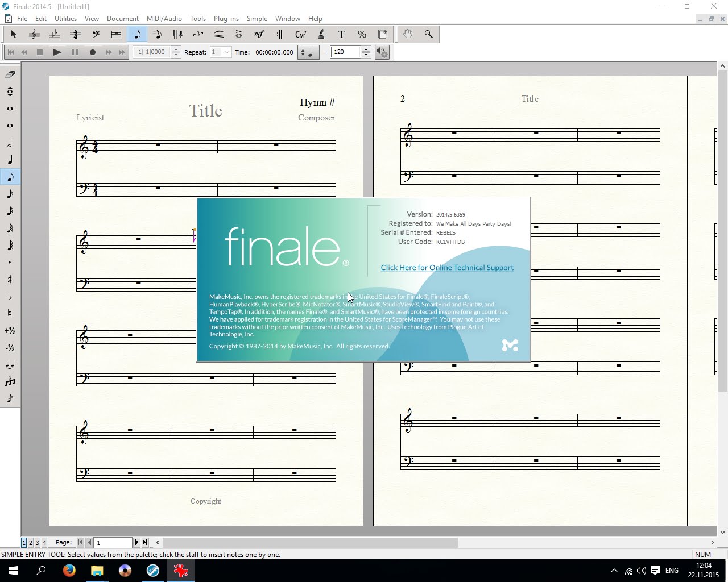
Task: Toggle the flat accidental in palette
Action: [x=10, y=296]
